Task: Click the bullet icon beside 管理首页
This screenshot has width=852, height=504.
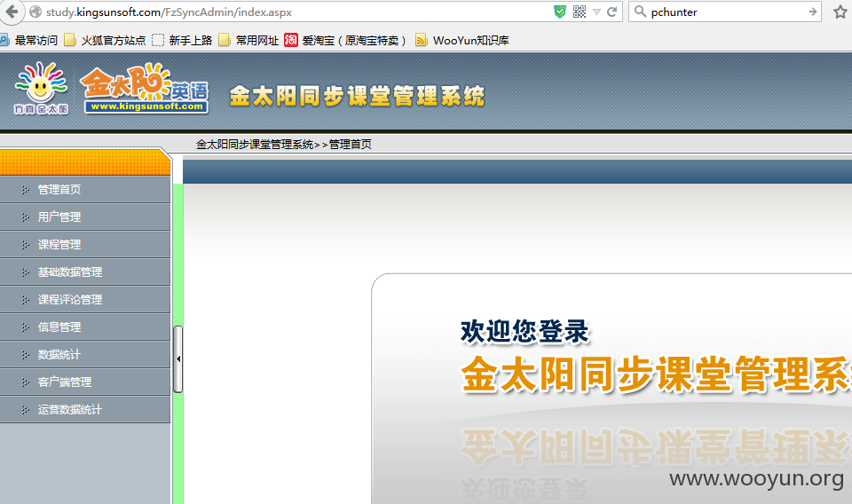Action: [x=25, y=190]
